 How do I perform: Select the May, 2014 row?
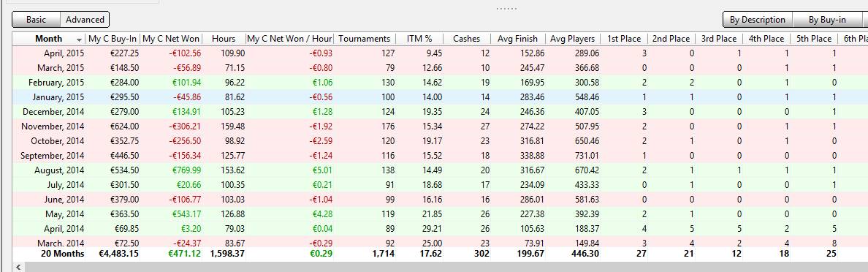pyautogui.click(x=440, y=214)
